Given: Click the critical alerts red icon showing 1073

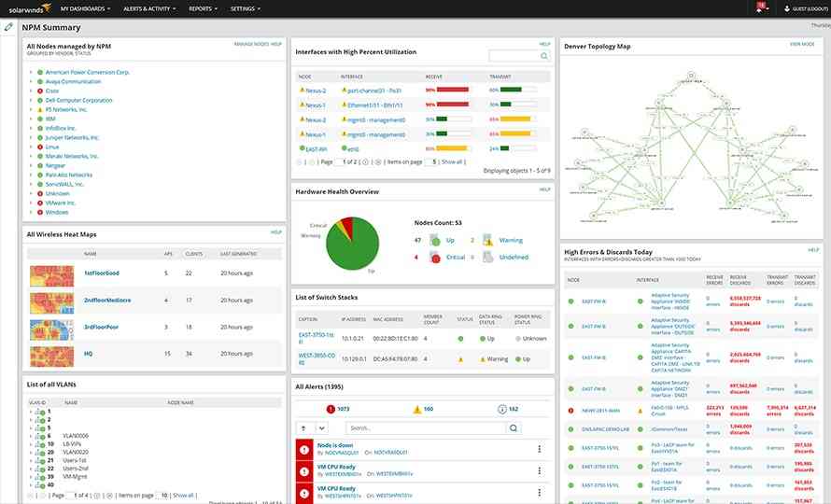Looking at the screenshot, I should point(331,409).
